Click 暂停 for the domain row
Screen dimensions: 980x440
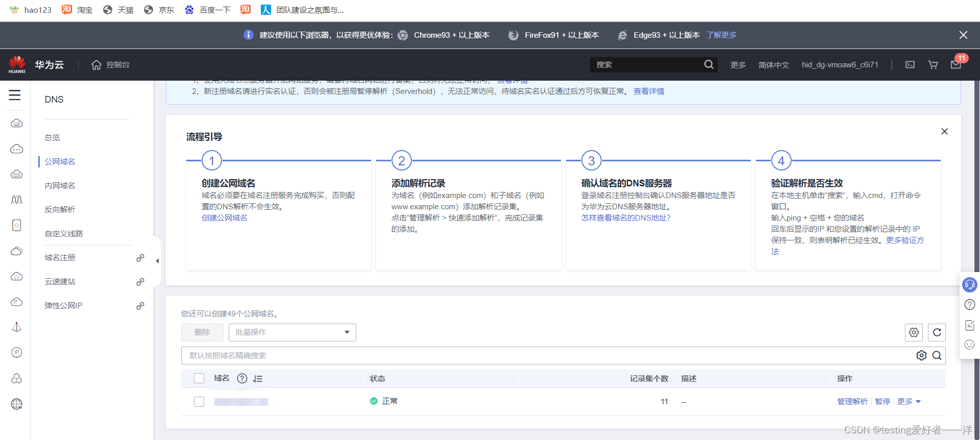[x=883, y=402]
